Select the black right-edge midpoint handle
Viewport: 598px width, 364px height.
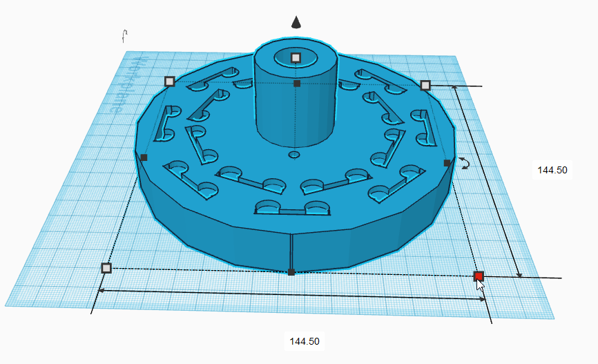click(x=447, y=163)
